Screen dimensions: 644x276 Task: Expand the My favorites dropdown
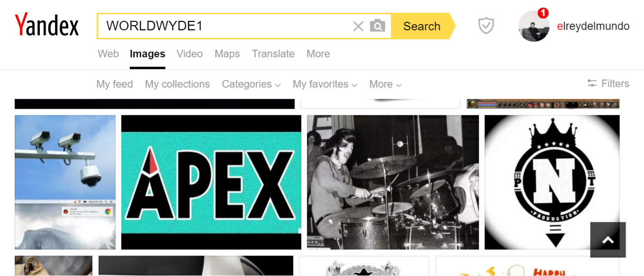pyautogui.click(x=325, y=84)
